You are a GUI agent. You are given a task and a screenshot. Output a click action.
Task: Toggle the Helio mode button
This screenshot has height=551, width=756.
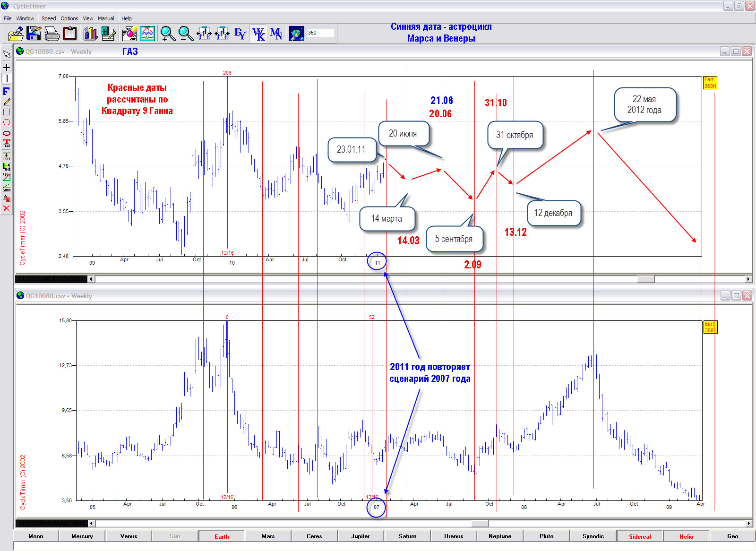(686, 536)
